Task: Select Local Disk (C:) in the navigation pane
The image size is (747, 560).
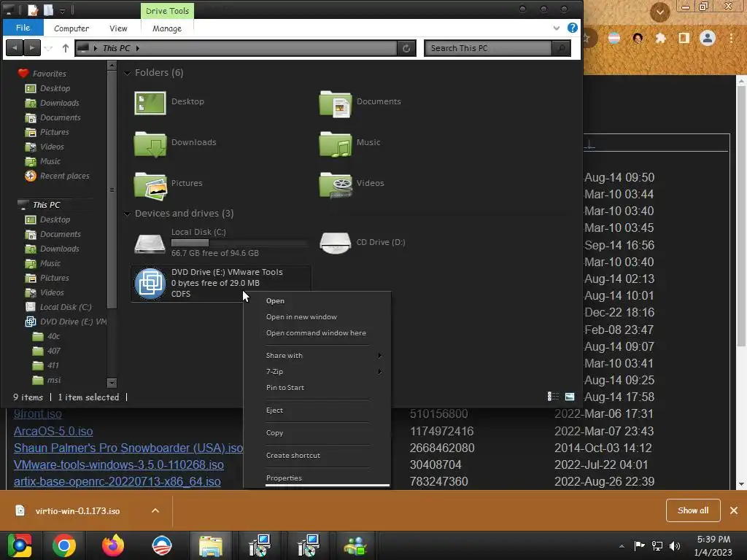Action: pyautogui.click(x=66, y=307)
